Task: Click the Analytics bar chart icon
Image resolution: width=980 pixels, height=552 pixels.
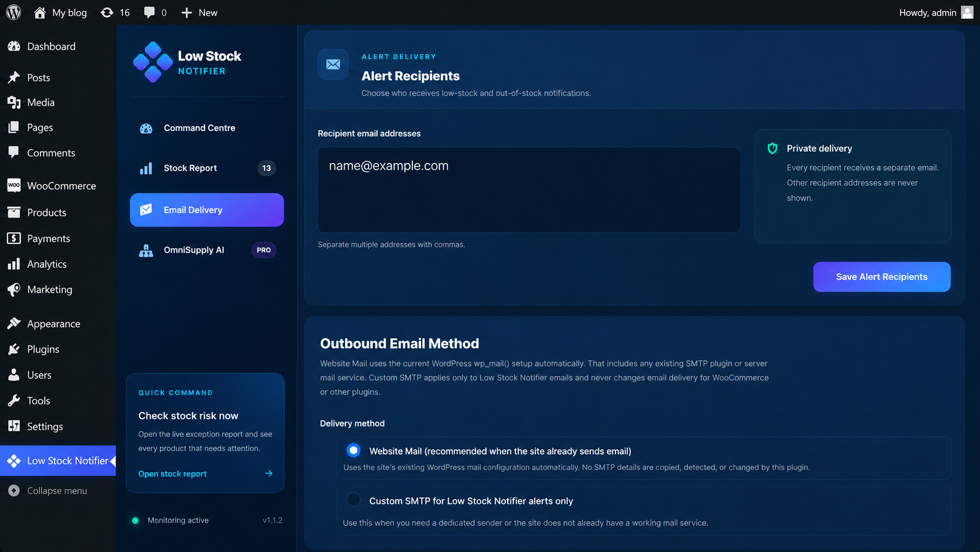Action: click(14, 264)
